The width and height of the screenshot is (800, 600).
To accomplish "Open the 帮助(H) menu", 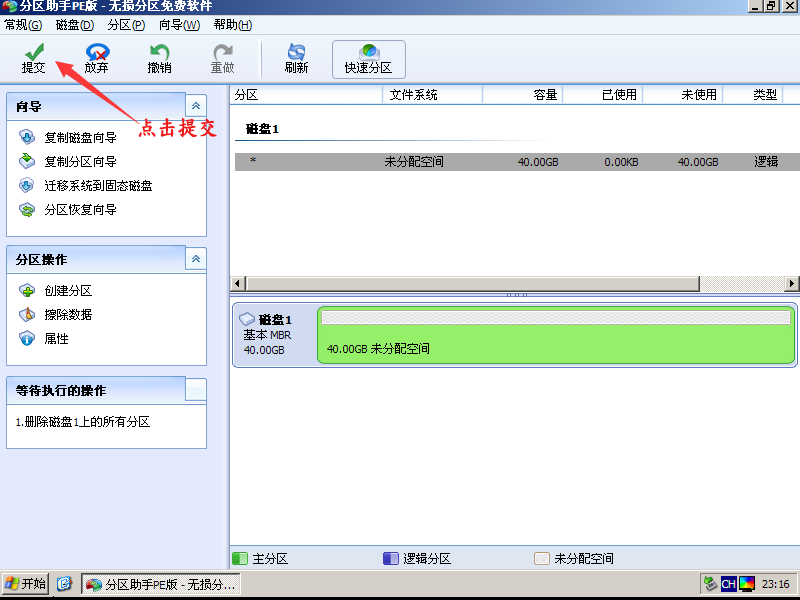I will 233,24.
